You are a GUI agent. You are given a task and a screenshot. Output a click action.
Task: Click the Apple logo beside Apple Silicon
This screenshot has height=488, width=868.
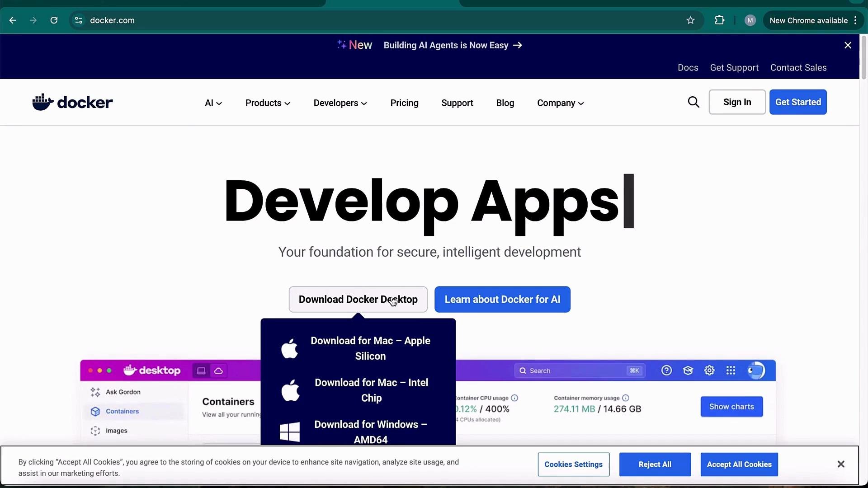tap(290, 348)
